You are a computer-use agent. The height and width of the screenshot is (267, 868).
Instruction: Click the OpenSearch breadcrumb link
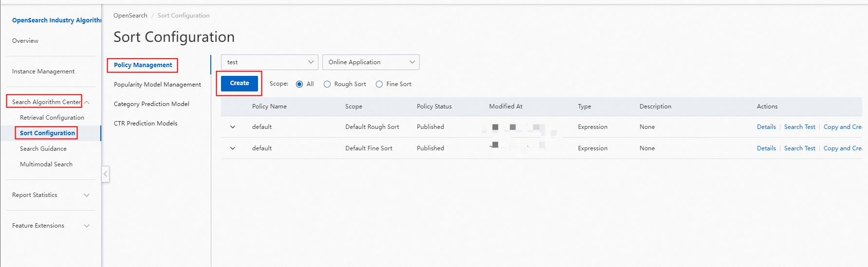[130, 16]
